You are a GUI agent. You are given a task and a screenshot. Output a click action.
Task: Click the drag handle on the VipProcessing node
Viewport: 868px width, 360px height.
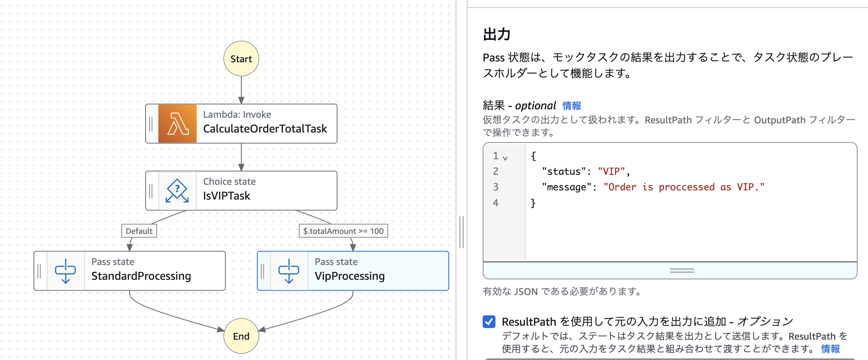[263, 271]
